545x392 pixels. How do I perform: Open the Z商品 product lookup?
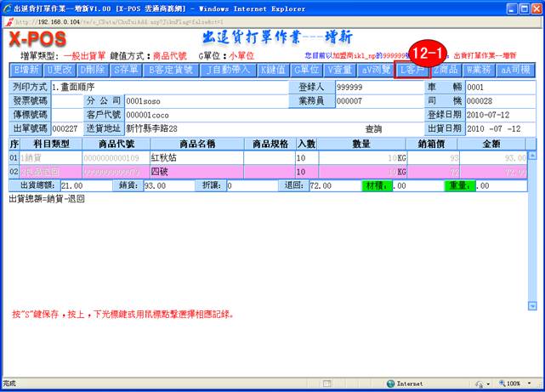click(446, 70)
